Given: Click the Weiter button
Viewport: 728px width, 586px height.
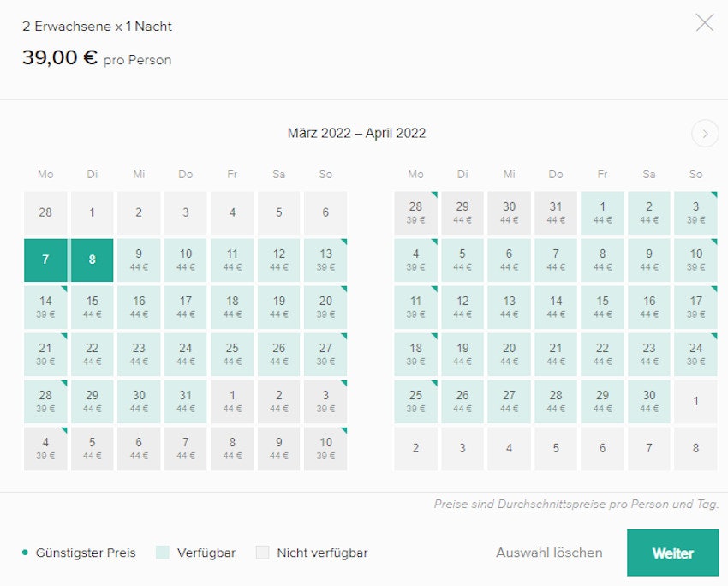Looking at the screenshot, I should 672,553.
